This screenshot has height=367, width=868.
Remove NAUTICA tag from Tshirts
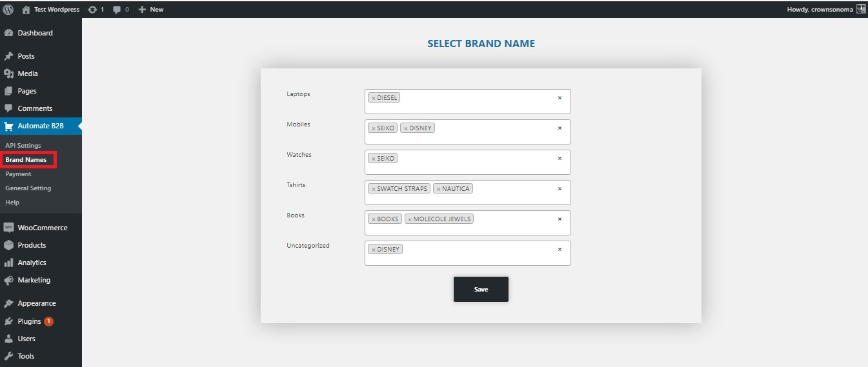pos(438,189)
